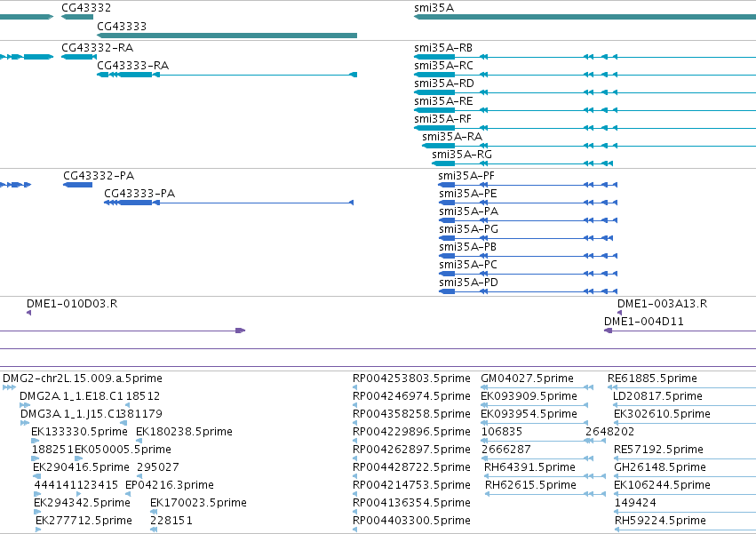Select the RE61885.5prime EST label
The width and height of the screenshot is (756, 534).
click(652, 379)
